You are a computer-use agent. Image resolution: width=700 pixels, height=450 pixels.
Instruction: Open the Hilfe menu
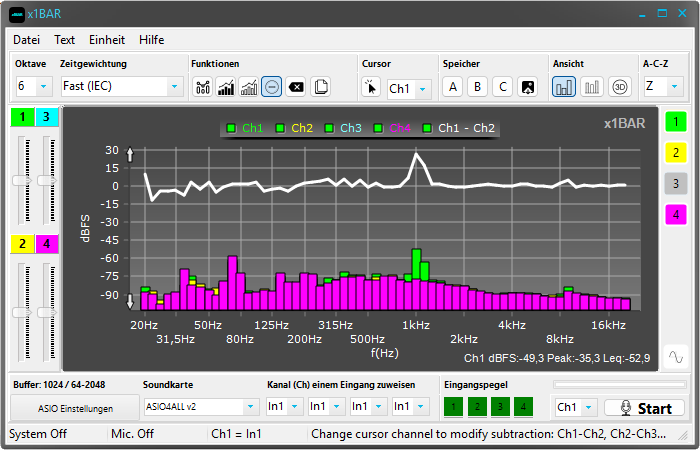click(152, 40)
